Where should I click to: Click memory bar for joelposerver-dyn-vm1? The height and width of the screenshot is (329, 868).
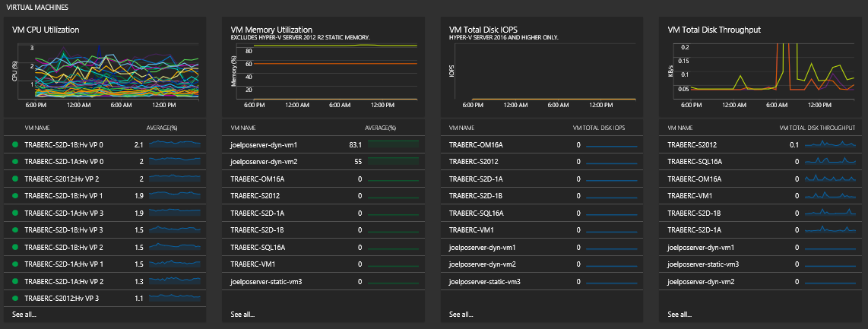point(393,144)
